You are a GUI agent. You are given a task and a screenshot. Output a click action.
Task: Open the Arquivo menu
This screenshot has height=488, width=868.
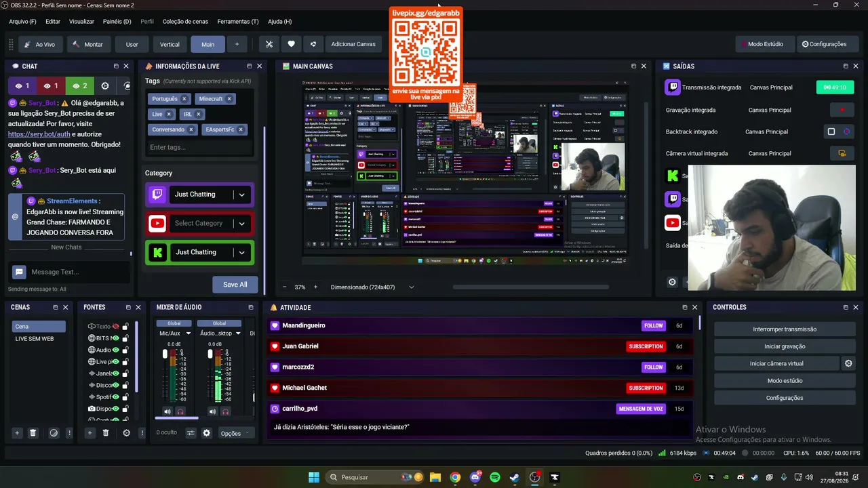click(x=22, y=22)
